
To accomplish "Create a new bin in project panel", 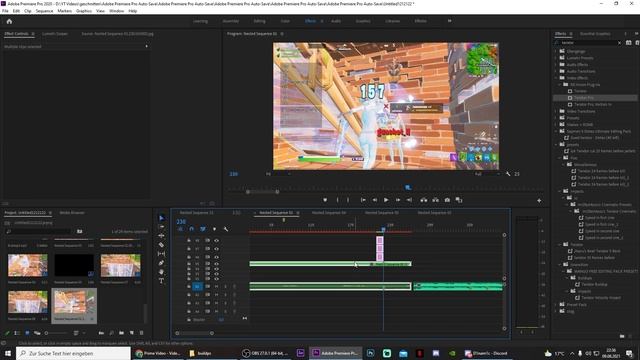I will pos(121,333).
